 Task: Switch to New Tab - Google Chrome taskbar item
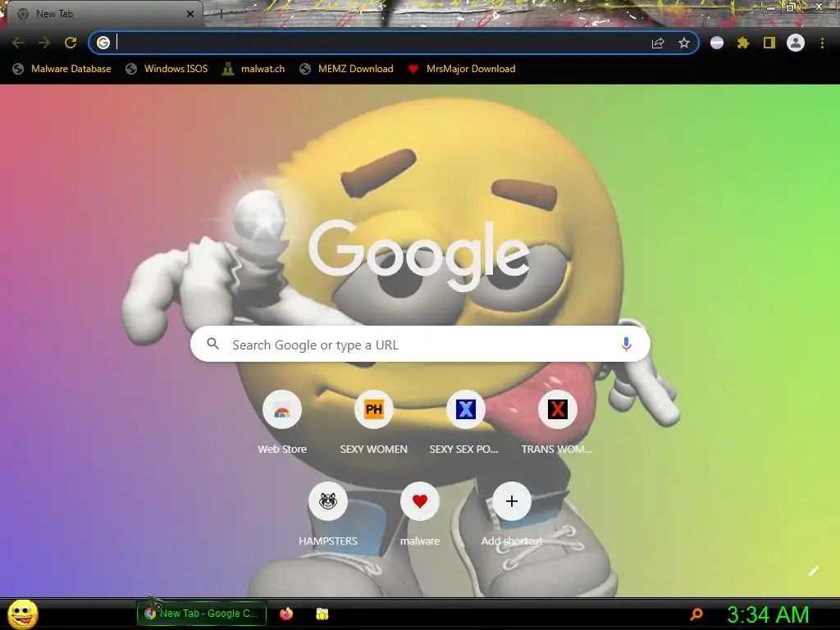[202, 614]
